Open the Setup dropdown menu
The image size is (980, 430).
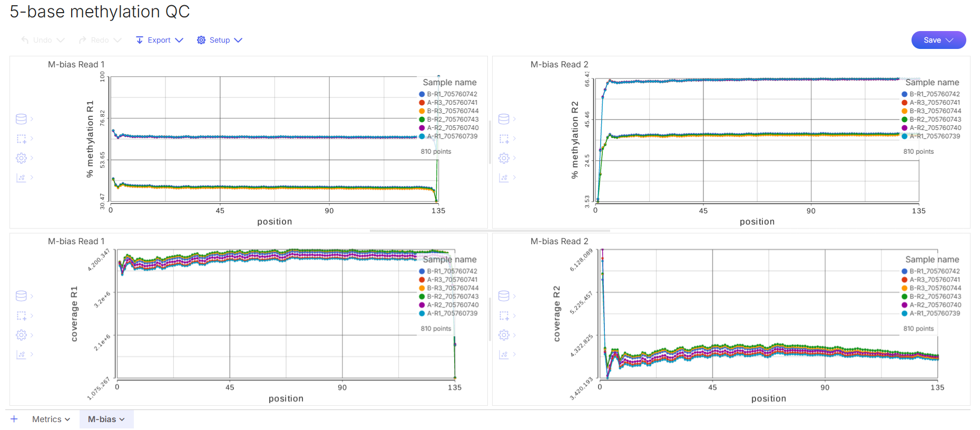(x=220, y=40)
